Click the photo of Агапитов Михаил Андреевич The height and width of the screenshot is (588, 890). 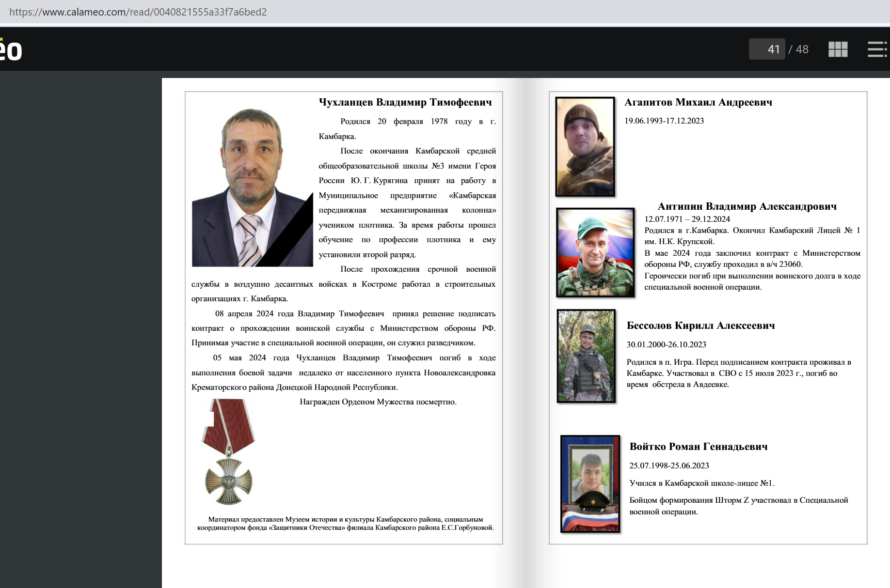(x=585, y=147)
